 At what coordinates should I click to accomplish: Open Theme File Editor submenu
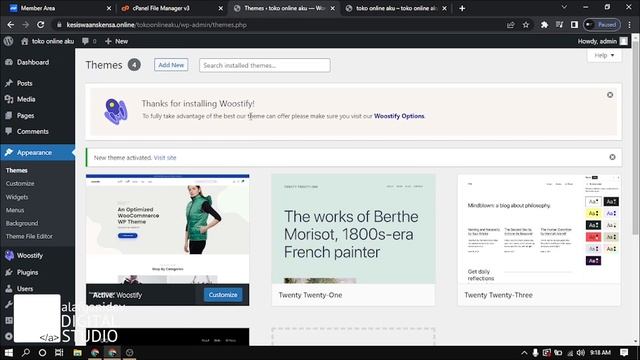(29, 236)
